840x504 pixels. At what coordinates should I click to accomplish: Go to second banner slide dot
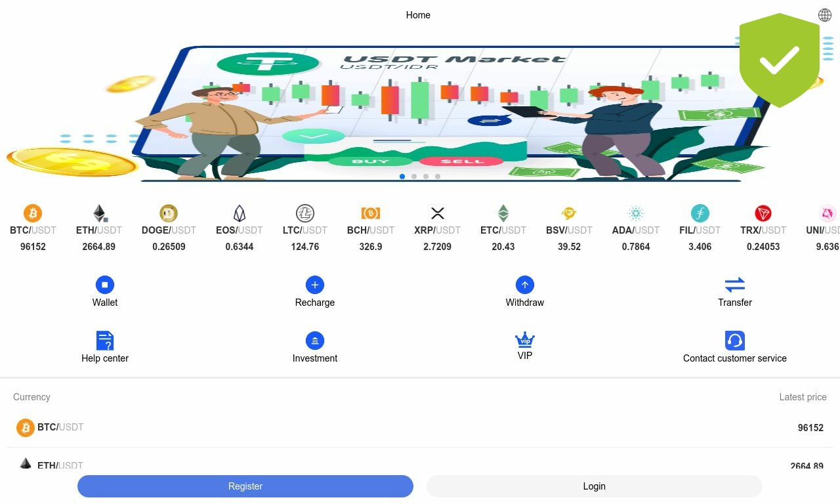[414, 177]
